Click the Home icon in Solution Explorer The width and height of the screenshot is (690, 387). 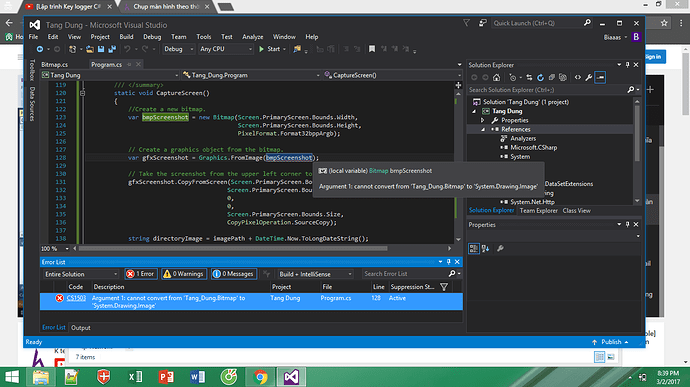tap(496, 77)
